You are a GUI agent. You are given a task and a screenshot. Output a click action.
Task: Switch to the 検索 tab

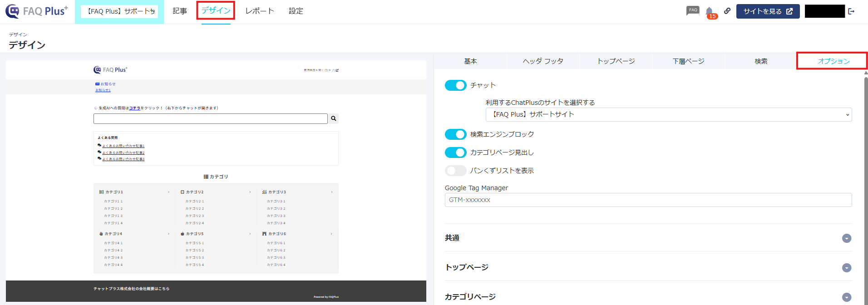(x=761, y=61)
